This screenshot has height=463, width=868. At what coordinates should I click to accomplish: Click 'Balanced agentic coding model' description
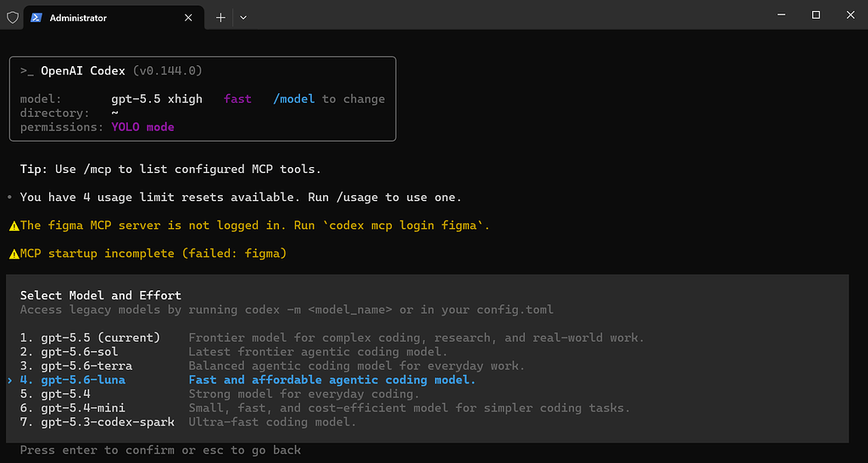[357, 366]
